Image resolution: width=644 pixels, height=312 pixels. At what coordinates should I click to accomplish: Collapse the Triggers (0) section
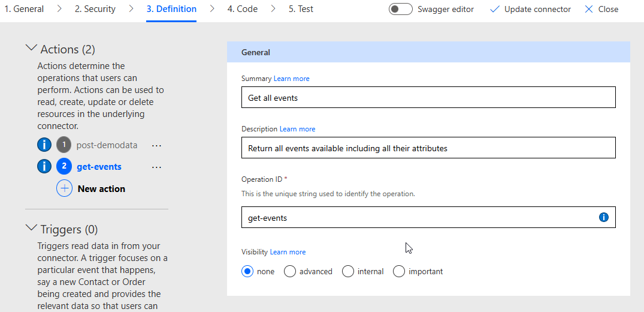point(31,227)
